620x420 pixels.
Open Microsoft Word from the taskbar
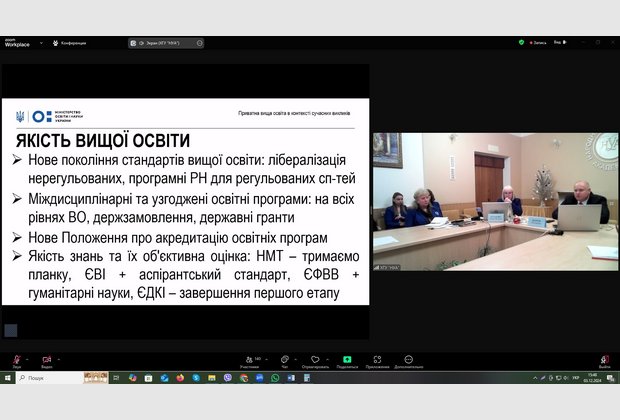pos(291,378)
